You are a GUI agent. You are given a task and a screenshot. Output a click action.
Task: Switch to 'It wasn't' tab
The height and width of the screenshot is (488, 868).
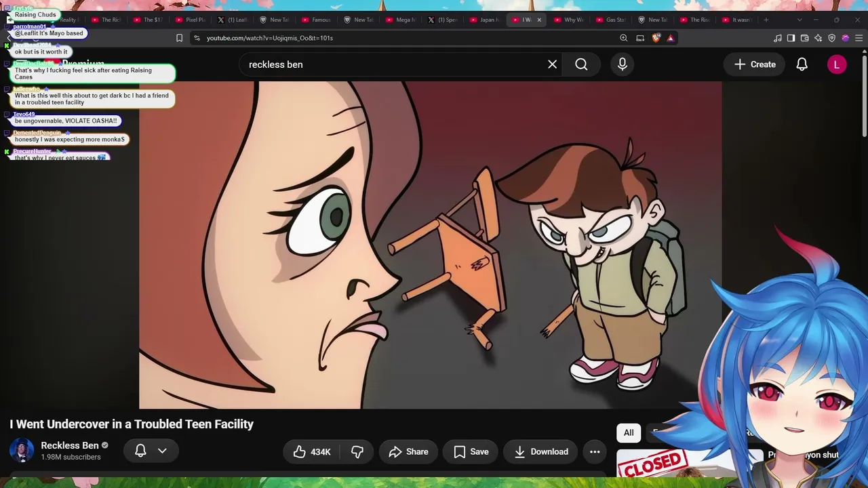pos(737,20)
